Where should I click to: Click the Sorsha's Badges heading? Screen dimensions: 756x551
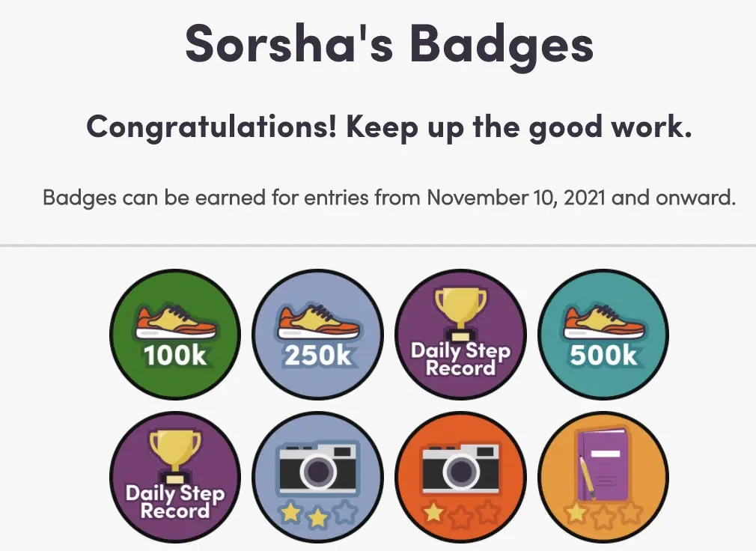tap(389, 45)
